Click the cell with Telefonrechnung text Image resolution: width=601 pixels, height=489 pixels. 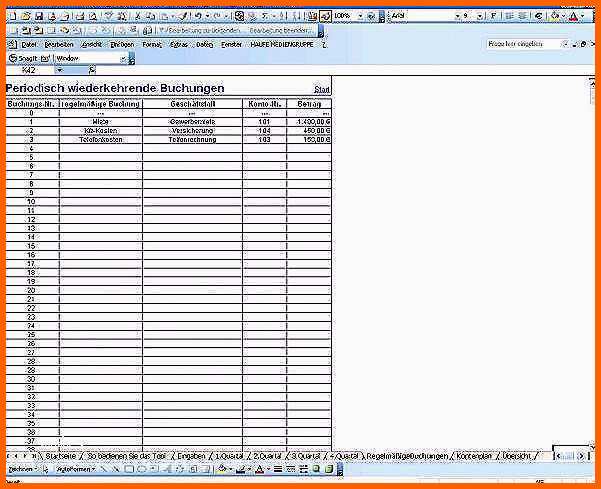(x=192, y=140)
